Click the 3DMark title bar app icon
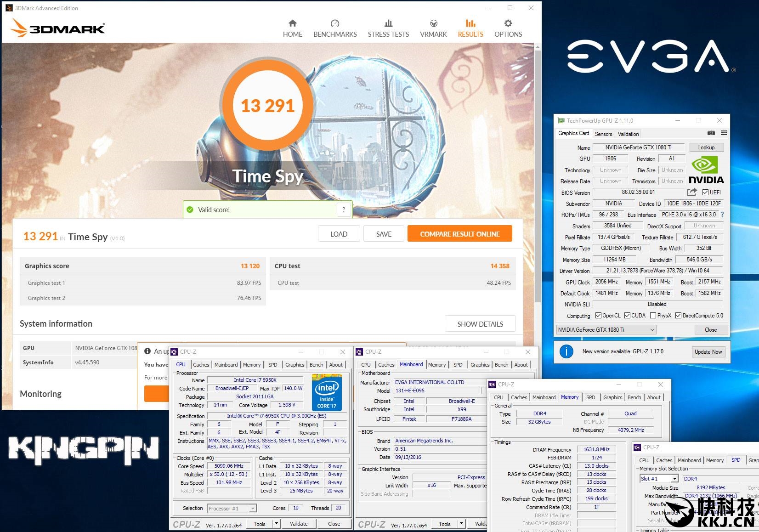The height and width of the screenshot is (532, 759). [x=9, y=8]
